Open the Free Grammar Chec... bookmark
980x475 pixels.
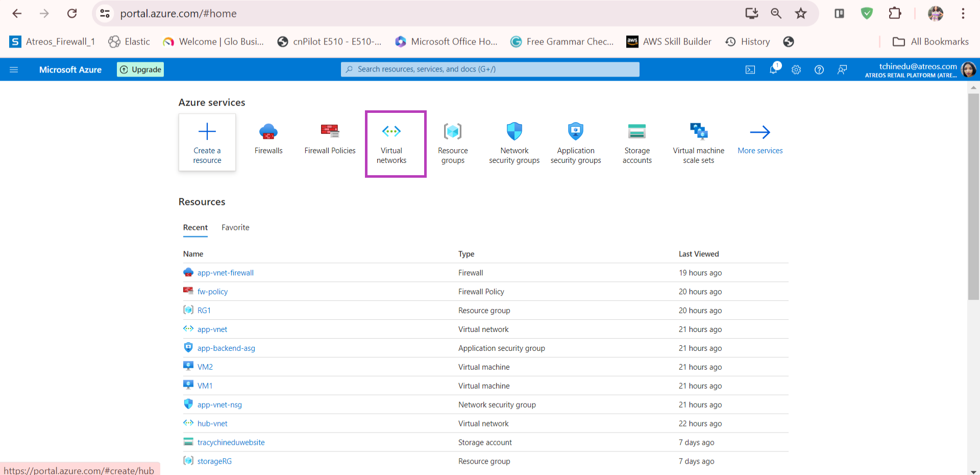click(x=562, y=42)
